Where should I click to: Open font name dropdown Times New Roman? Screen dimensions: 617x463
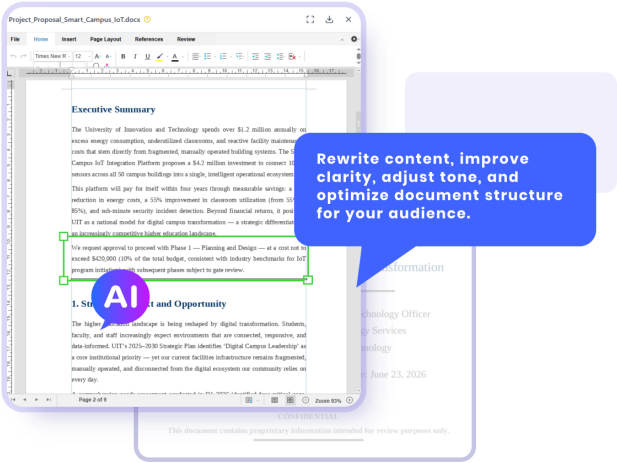click(52, 56)
